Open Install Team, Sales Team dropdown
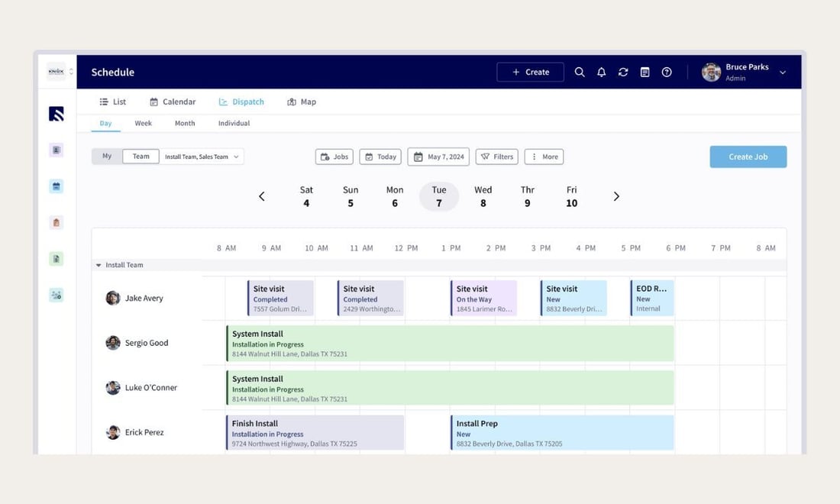Image resolution: width=840 pixels, height=504 pixels. tap(202, 157)
